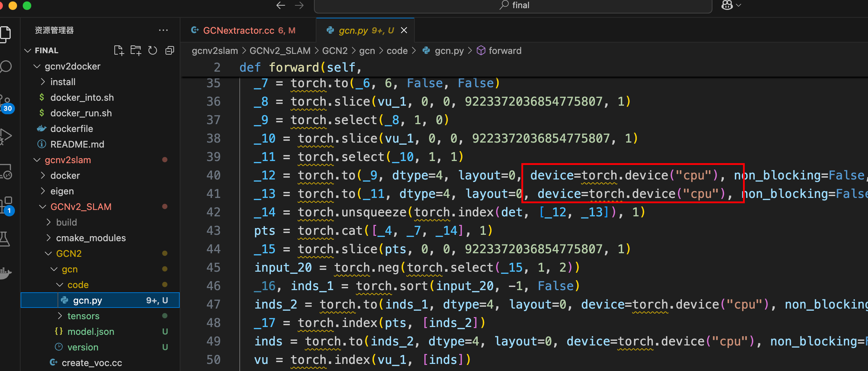Open model.json file

[x=91, y=332]
